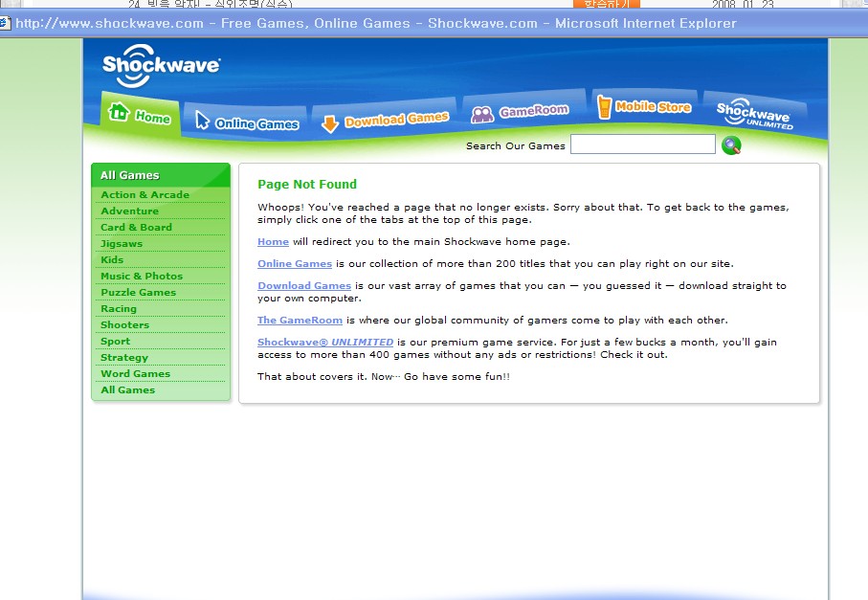Open the Home tab
868x600 pixels.
[140, 114]
